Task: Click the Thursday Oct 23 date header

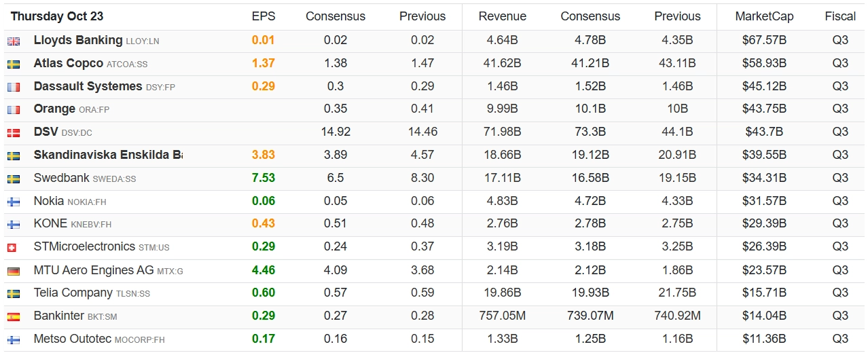Action: pos(57,16)
